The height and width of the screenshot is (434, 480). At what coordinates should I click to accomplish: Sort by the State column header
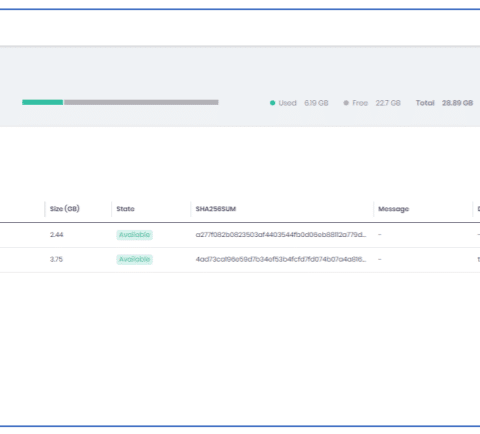125,209
